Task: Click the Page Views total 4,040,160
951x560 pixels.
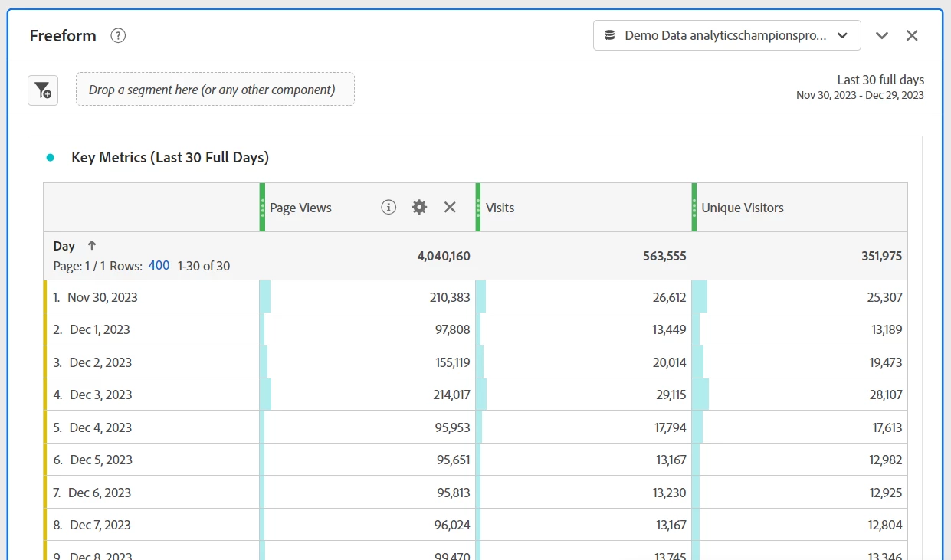Action: click(x=444, y=256)
